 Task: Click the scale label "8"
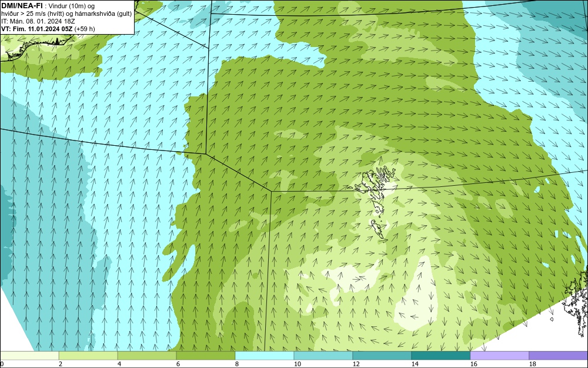click(236, 363)
